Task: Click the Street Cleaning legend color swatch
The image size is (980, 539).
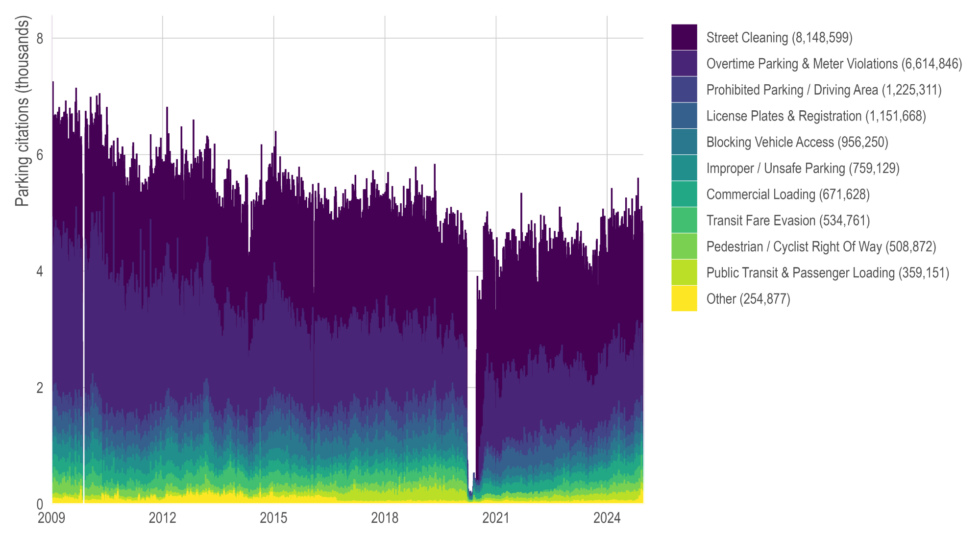Action: click(x=684, y=37)
